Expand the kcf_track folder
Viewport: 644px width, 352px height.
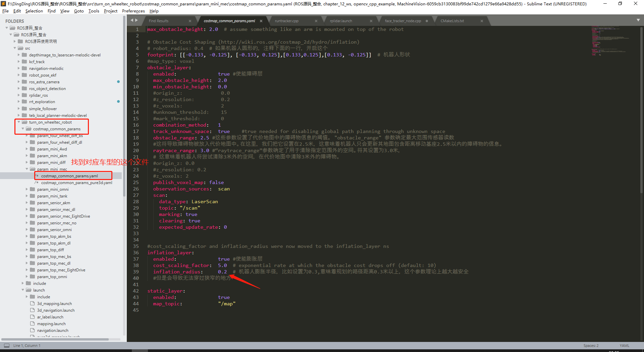(x=19, y=62)
